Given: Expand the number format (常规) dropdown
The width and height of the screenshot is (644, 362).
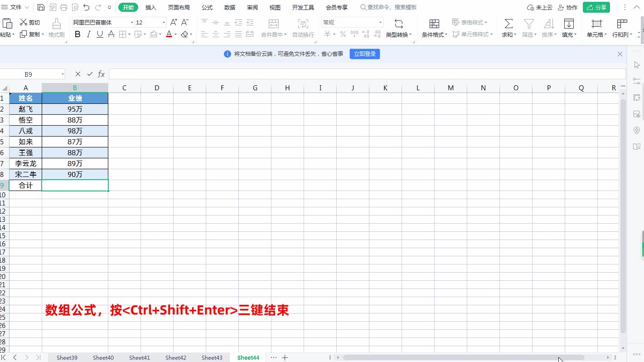Looking at the screenshot, I should [x=380, y=22].
